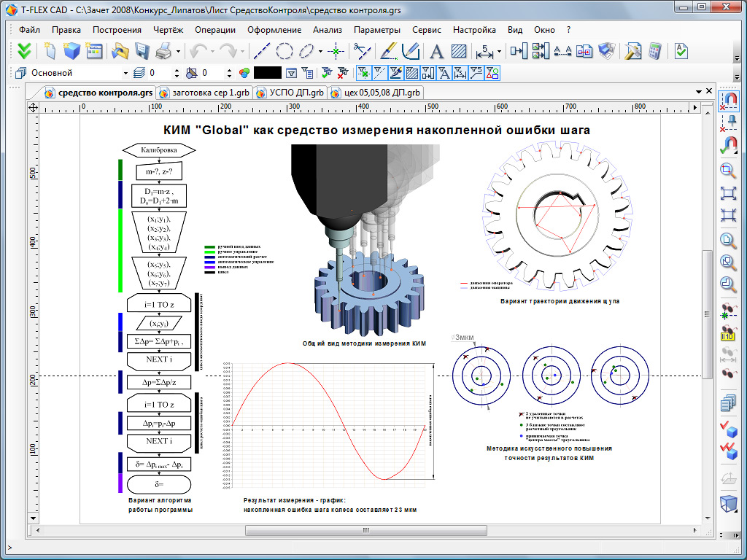Select the Hatch tool icon
This screenshot has width=747, height=560.
click(x=459, y=51)
